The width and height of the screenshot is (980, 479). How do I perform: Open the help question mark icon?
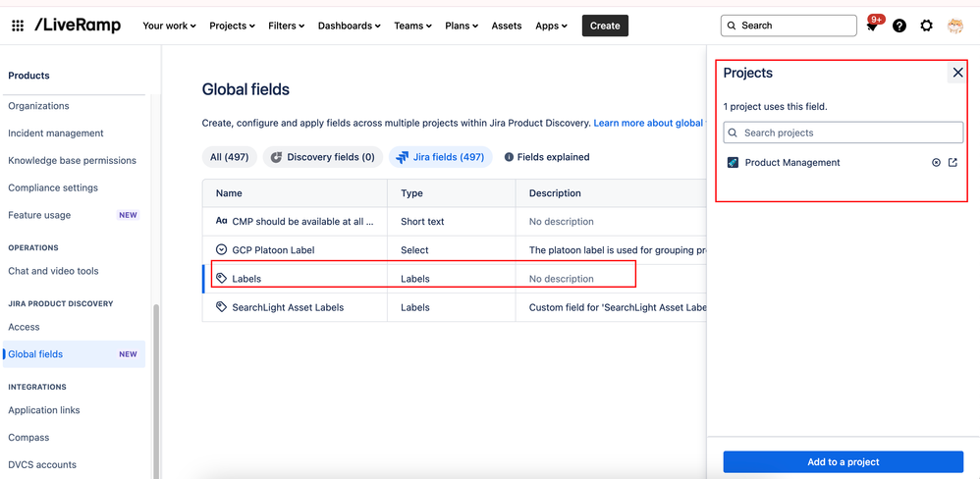[x=899, y=26]
